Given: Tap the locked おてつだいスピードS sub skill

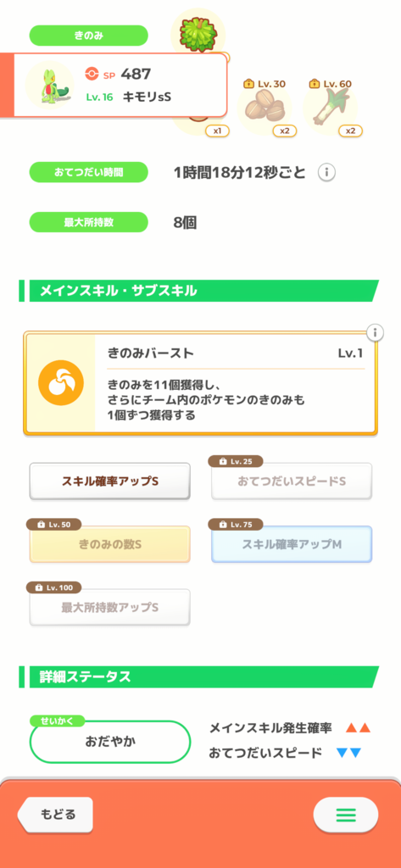Looking at the screenshot, I should [x=292, y=481].
